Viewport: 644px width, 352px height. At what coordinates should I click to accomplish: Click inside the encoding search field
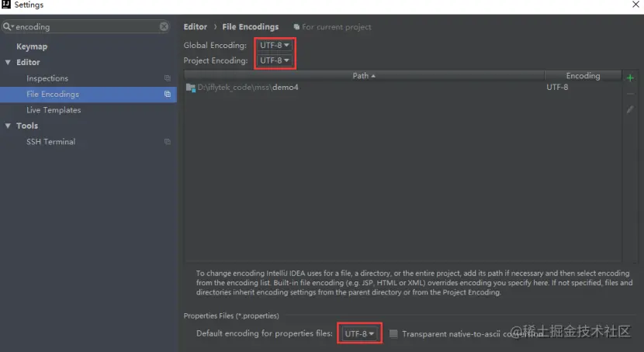pyautogui.click(x=86, y=26)
